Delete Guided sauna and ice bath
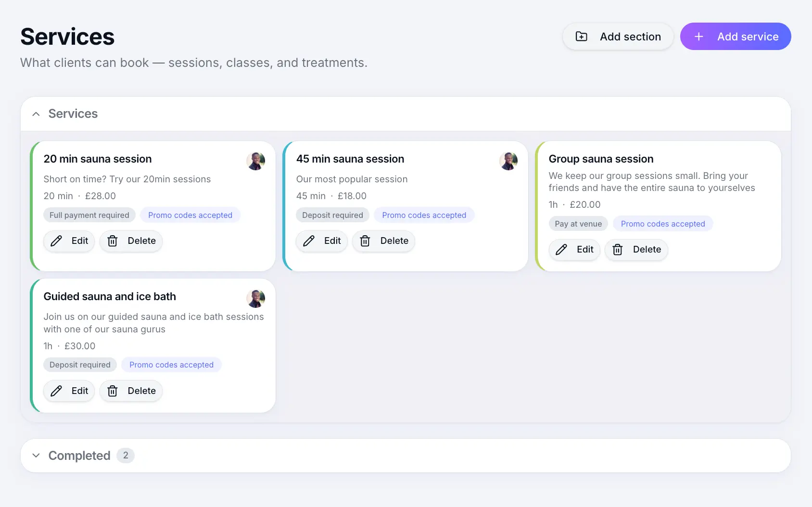 click(x=131, y=391)
